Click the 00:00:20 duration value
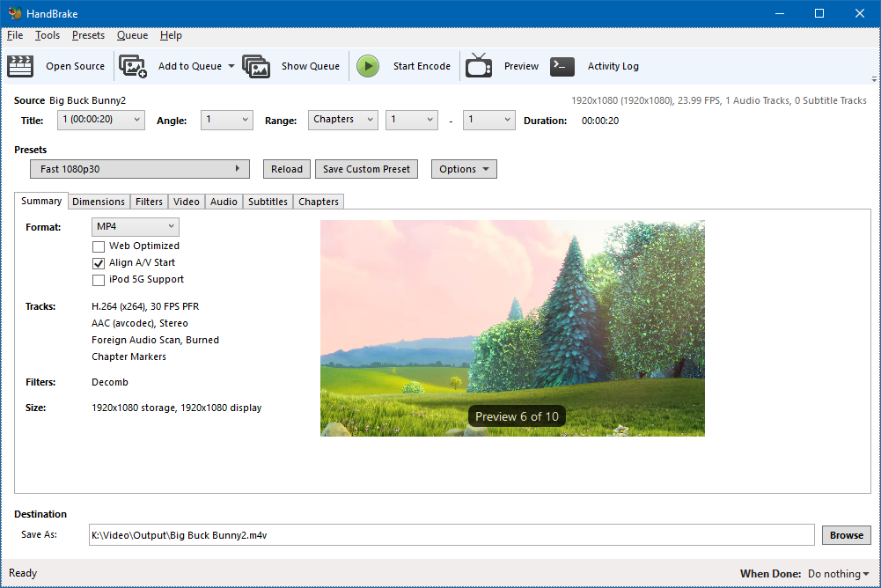 click(600, 121)
